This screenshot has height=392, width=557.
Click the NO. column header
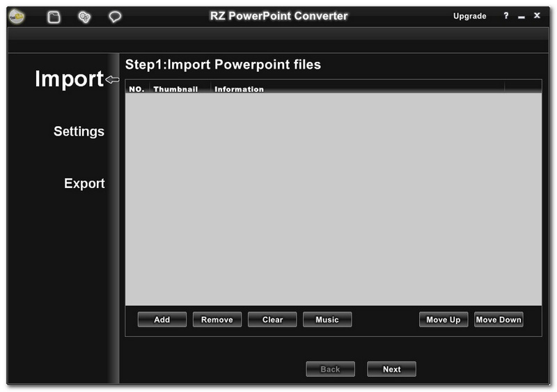click(x=137, y=89)
